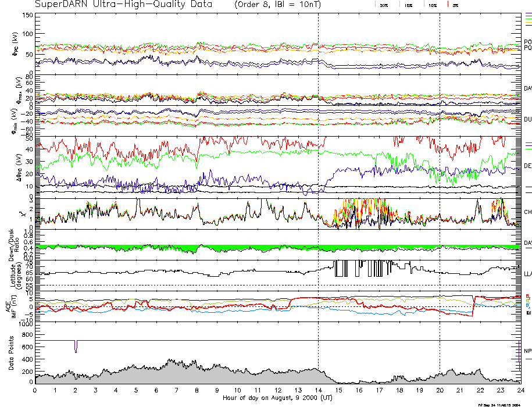Image resolution: width=532 pixels, height=407 pixels.
Task: Click the '10%' legend label
Action: (x=433, y=6)
